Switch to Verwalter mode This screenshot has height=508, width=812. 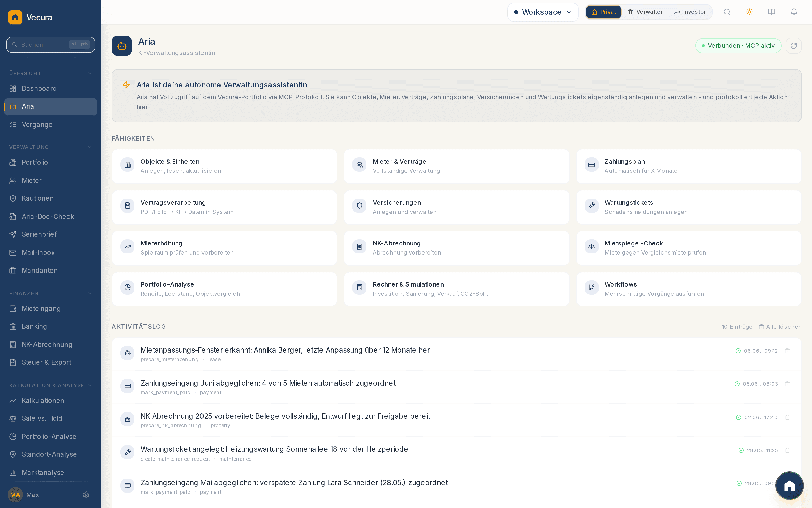click(x=645, y=12)
